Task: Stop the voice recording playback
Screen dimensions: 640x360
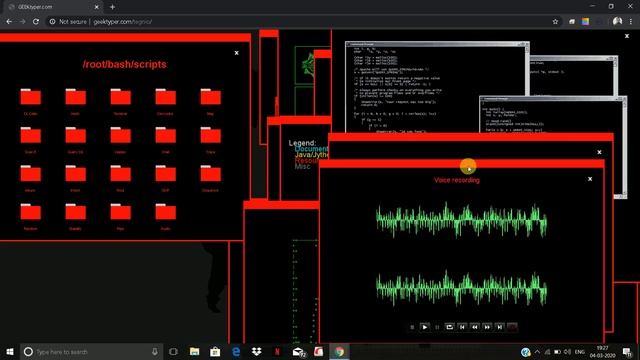Action: point(412,327)
